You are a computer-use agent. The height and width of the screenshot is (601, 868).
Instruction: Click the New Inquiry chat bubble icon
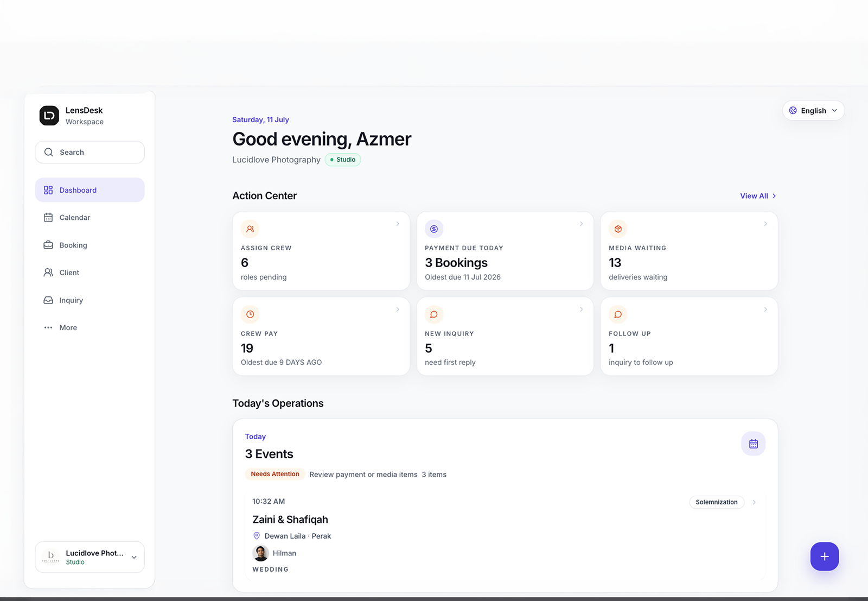point(434,314)
